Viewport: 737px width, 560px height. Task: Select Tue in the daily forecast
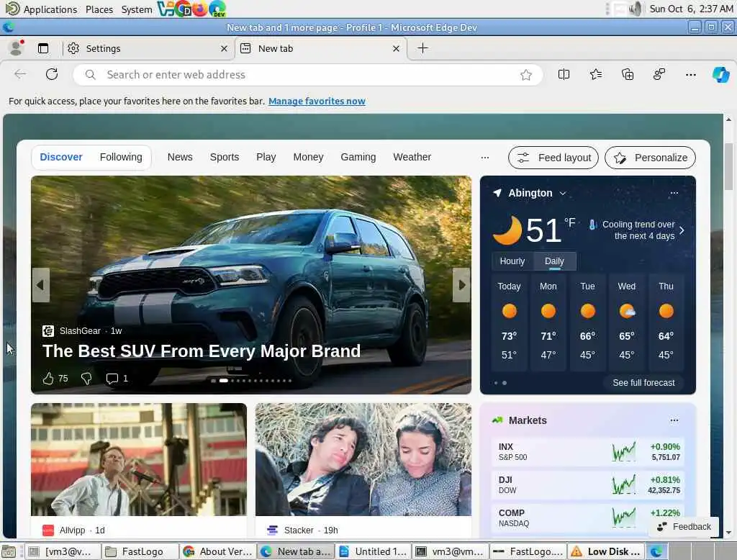(587, 323)
